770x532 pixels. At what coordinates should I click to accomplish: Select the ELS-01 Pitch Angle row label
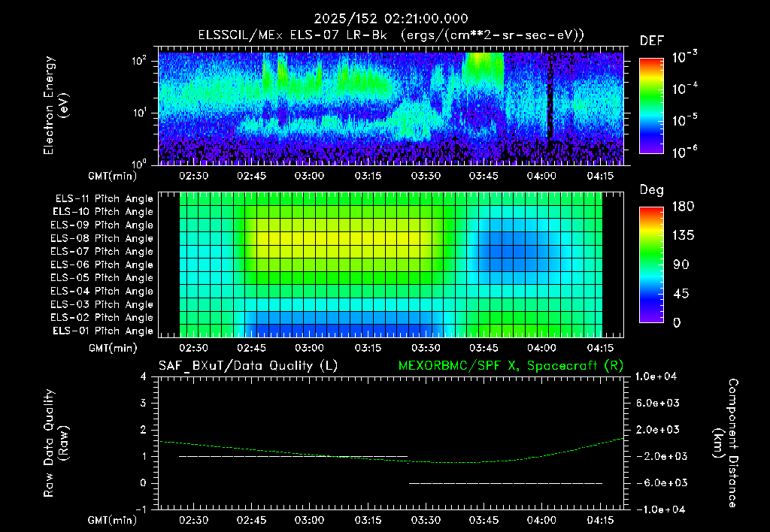pyautogui.click(x=103, y=331)
